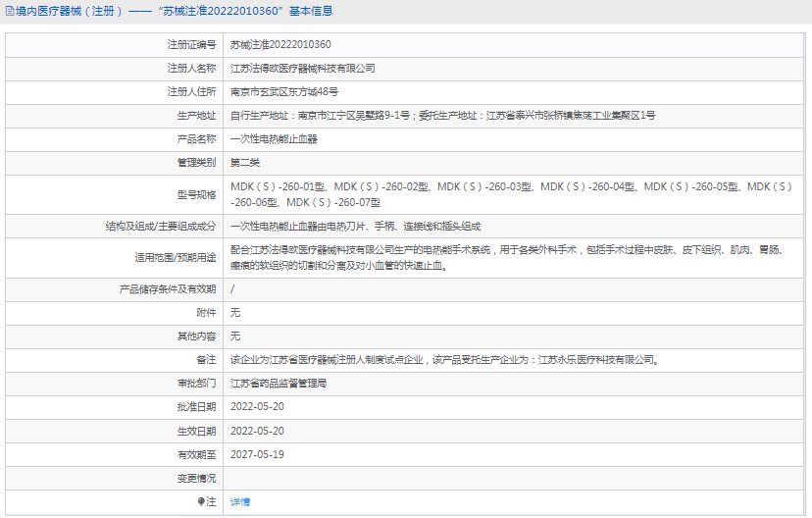The height and width of the screenshot is (518, 812).
Task: Click the 生产地址 label cell
Action: (115, 116)
